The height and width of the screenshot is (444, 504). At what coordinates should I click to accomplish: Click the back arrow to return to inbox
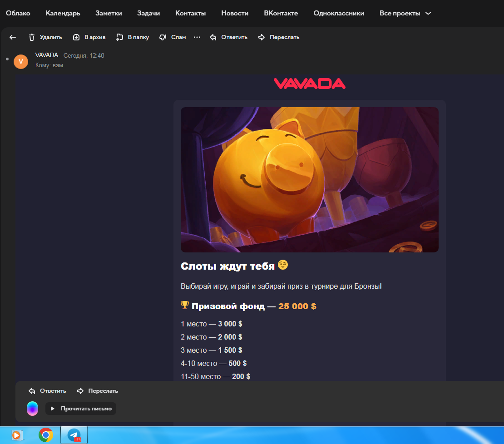(13, 37)
